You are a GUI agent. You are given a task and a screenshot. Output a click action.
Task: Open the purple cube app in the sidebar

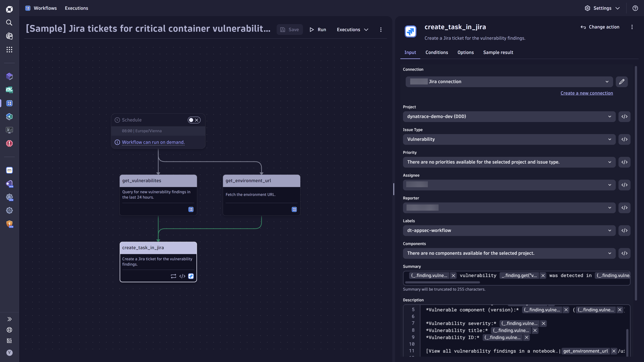[x=9, y=76]
